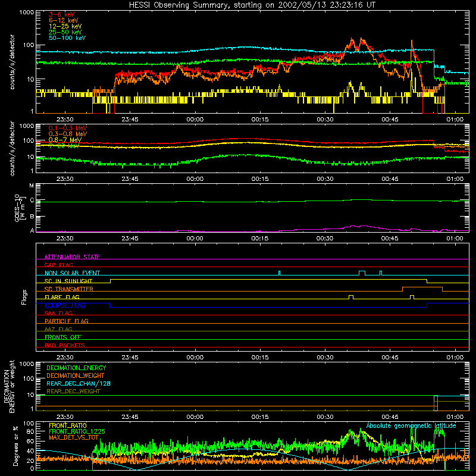Select the 3-6 keV legend label

[x=61, y=14]
